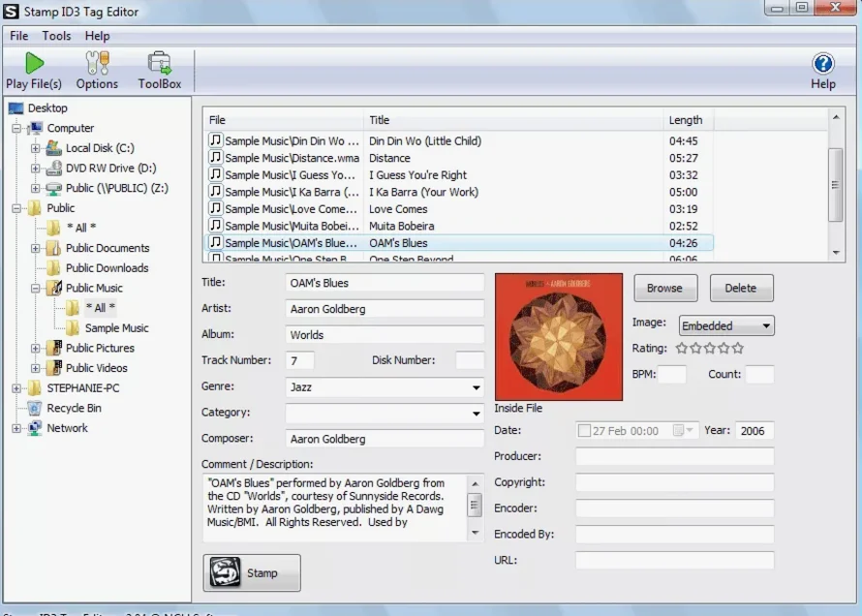Click the Public Music folder icon
The image size is (862, 616).
[54, 288]
